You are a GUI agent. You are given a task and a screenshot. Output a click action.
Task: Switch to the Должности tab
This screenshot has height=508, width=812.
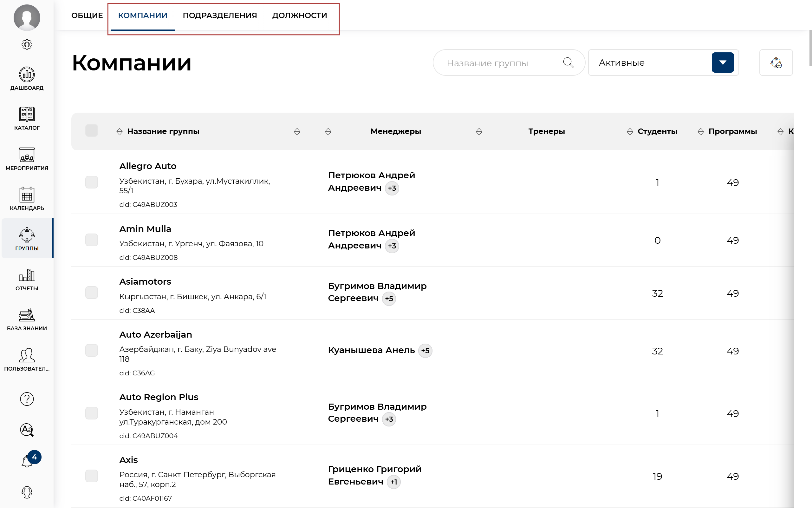click(x=299, y=16)
